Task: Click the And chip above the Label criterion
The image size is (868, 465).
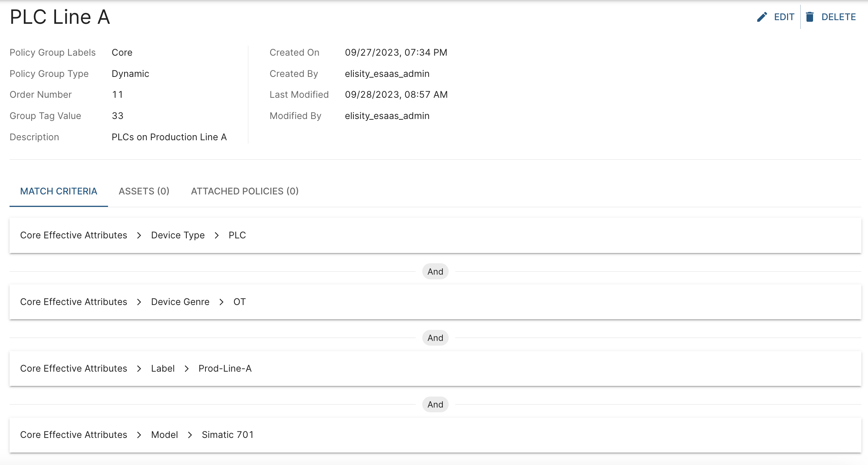Action: (x=435, y=338)
